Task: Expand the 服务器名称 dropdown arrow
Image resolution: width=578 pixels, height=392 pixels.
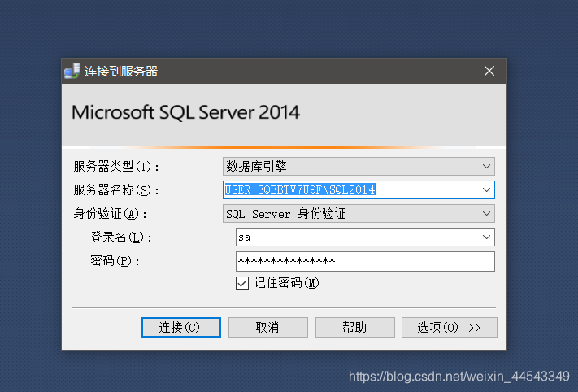Action: tap(486, 190)
